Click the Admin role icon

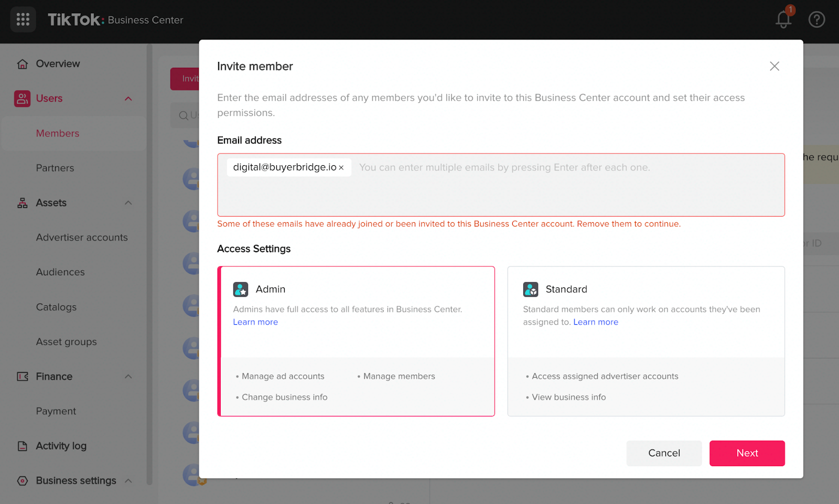(241, 289)
